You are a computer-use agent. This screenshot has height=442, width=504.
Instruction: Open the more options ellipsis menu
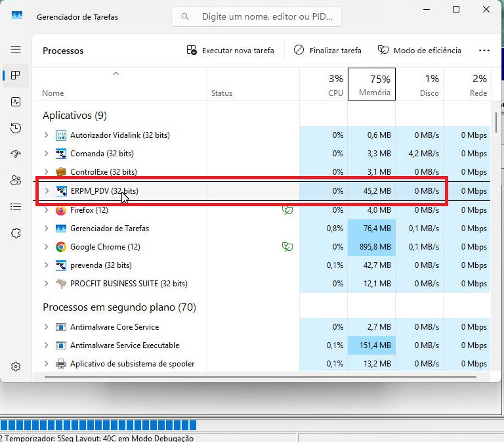484,51
